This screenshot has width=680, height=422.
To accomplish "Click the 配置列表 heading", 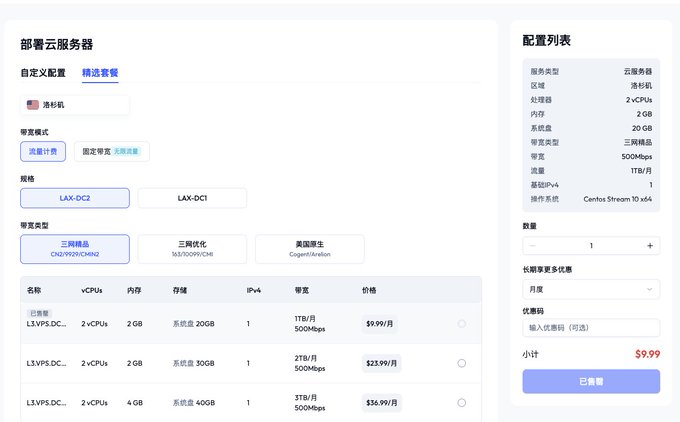I will (546, 41).
